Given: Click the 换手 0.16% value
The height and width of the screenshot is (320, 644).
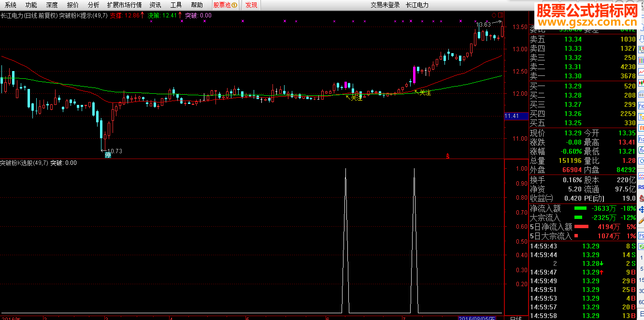Looking at the screenshot, I should 572,179.
